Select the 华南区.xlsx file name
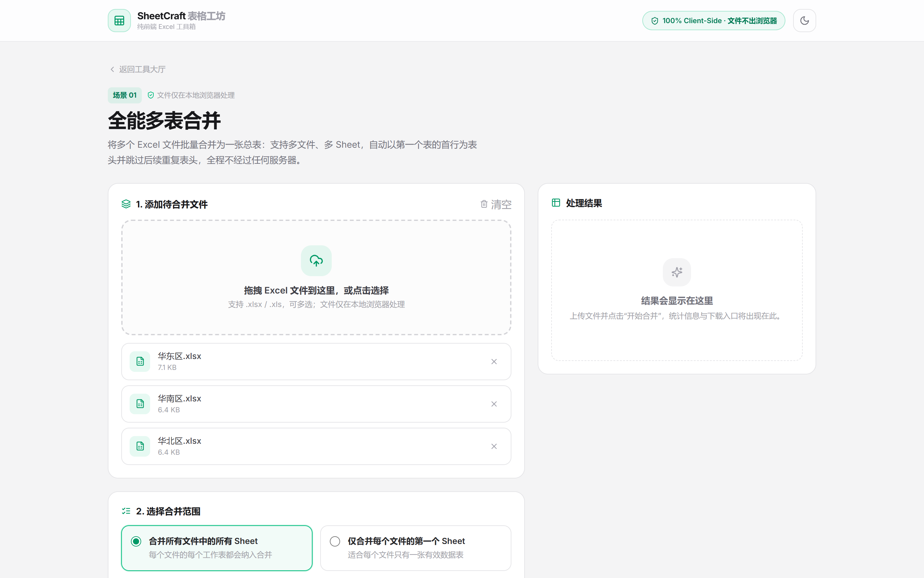Viewport: 924px width, 578px height. 179,398
